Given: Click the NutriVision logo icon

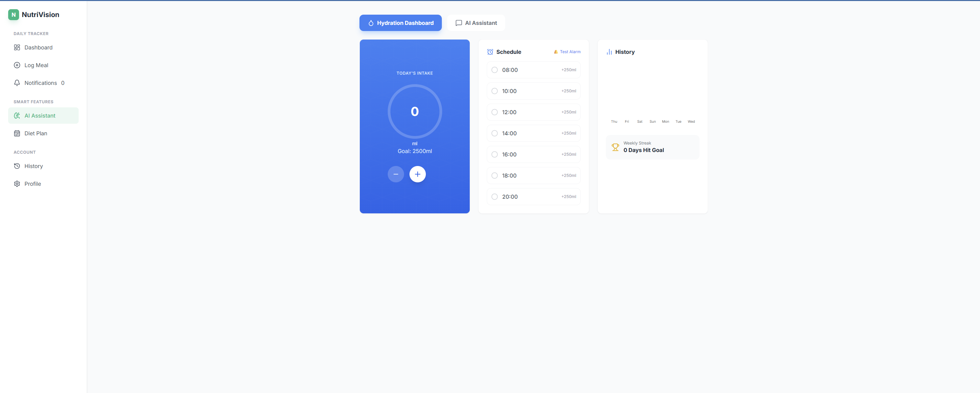Looking at the screenshot, I should [x=14, y=14].
